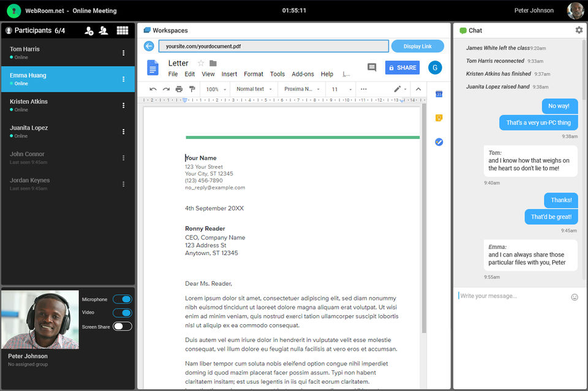Click the G account avatar
Viewport: 588px width, 391px height.
pos(435,67)
